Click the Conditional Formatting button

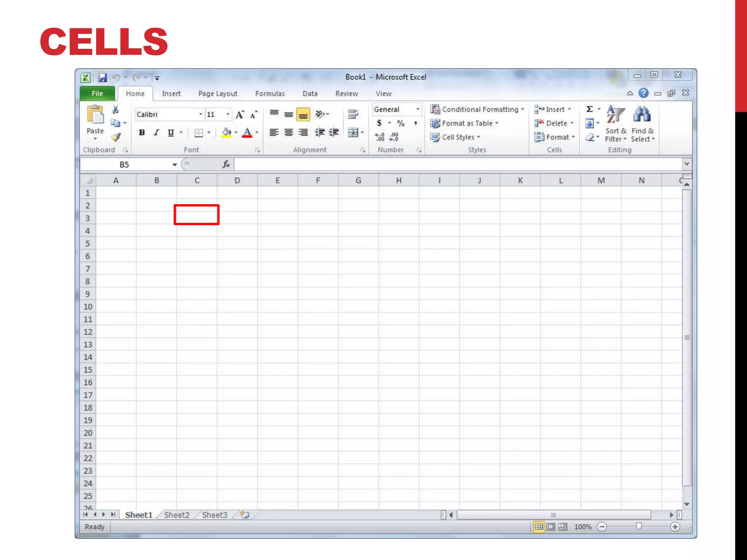coord(477,109)
